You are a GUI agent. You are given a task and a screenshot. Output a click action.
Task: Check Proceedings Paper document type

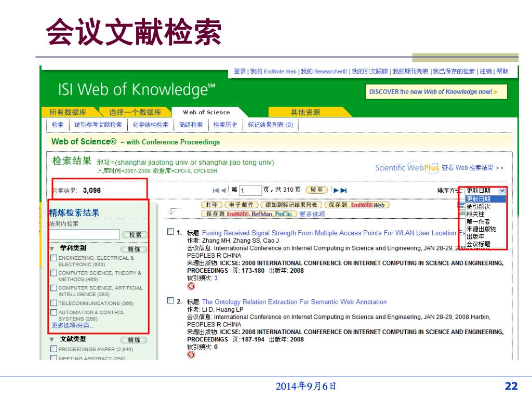coord(54,349)
